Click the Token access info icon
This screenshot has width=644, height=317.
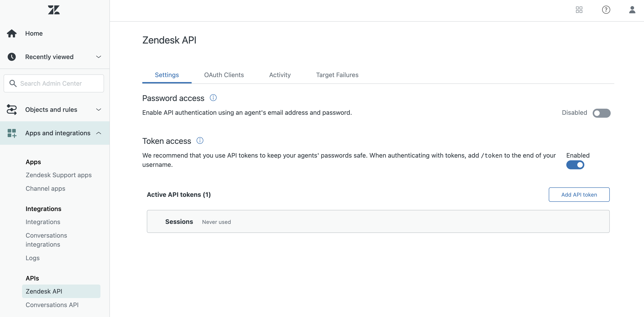coord(200,140)
